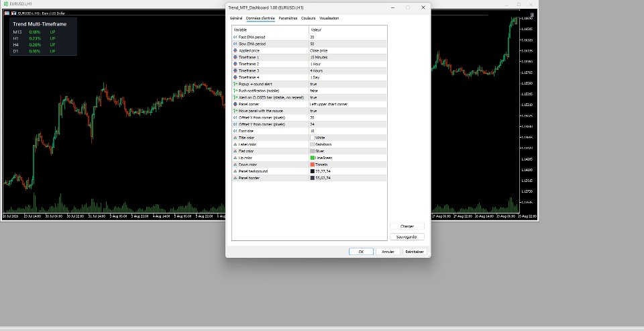Click the enum icon beside Panel corner

(x=235, y=104)
